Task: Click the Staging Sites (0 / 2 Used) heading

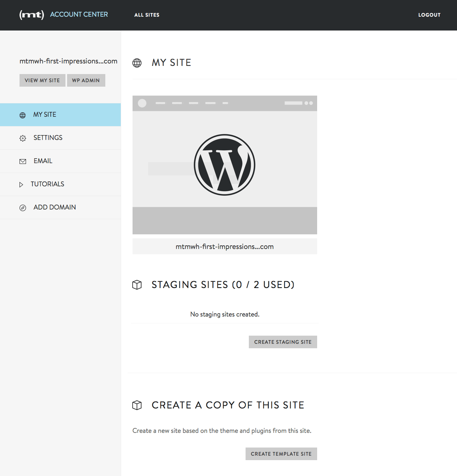Action: [223, 285]
